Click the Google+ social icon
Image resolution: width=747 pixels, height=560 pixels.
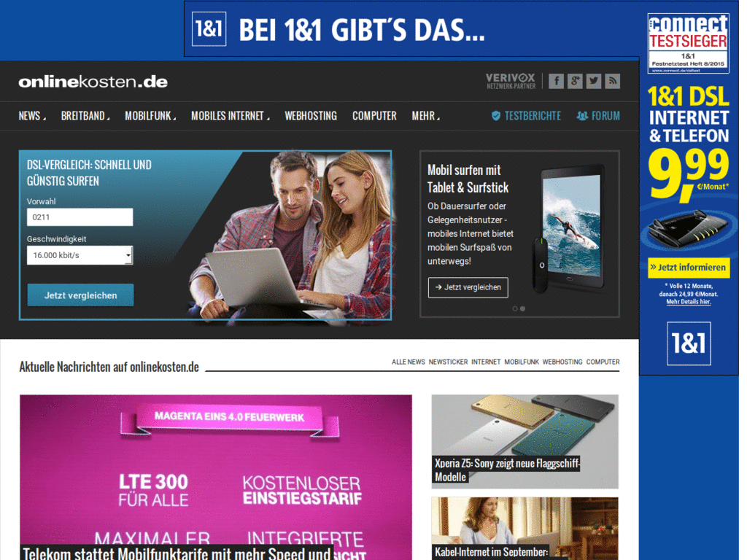point(575,81)
